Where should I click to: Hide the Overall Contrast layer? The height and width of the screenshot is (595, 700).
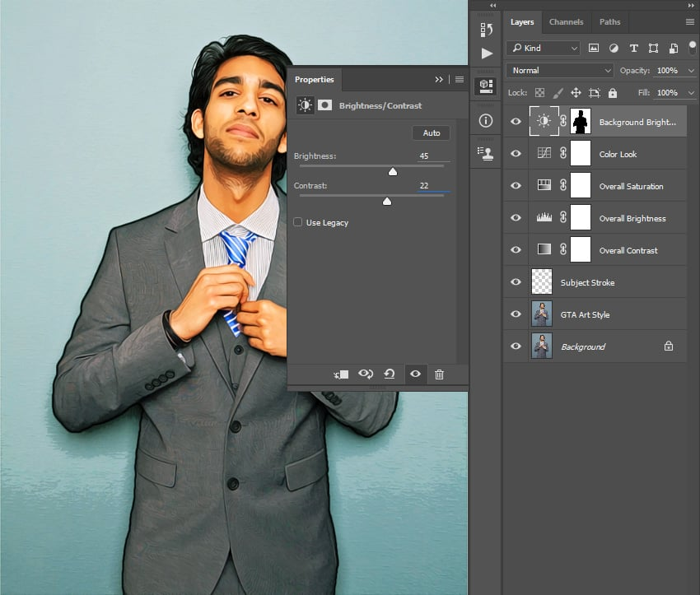516,250
